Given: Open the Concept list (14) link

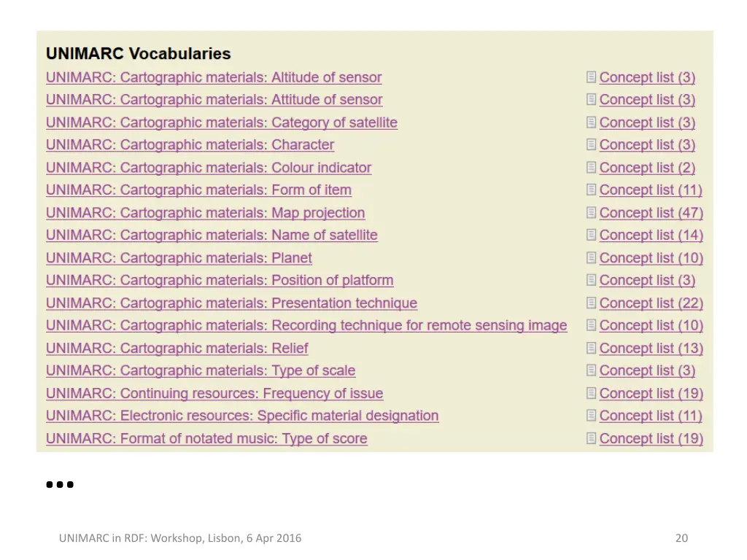Looking at the screenshot, I should click(x=651, y=236).
